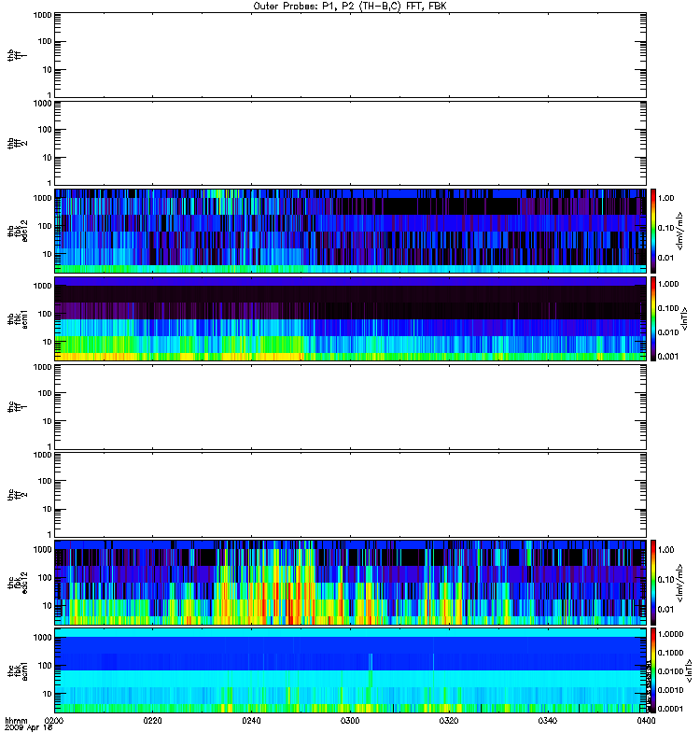Select the 0340 time axis label

tap(548, 721)
